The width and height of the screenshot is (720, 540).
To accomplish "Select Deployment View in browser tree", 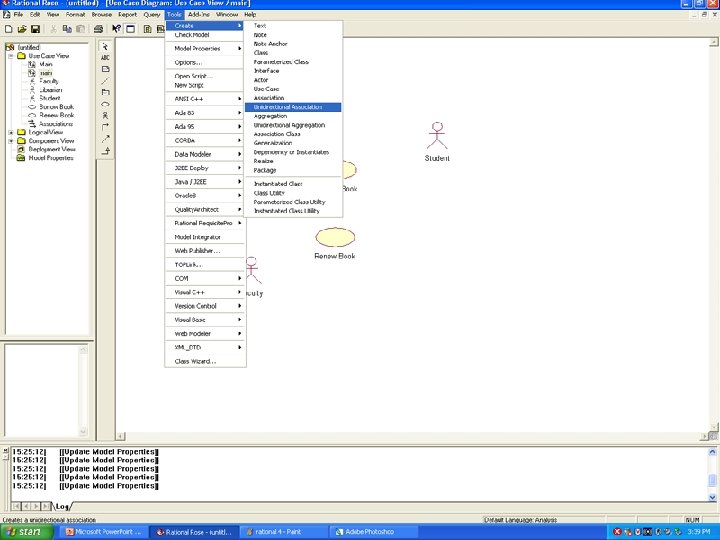I will pyautogui.click(x=52, y=149).
